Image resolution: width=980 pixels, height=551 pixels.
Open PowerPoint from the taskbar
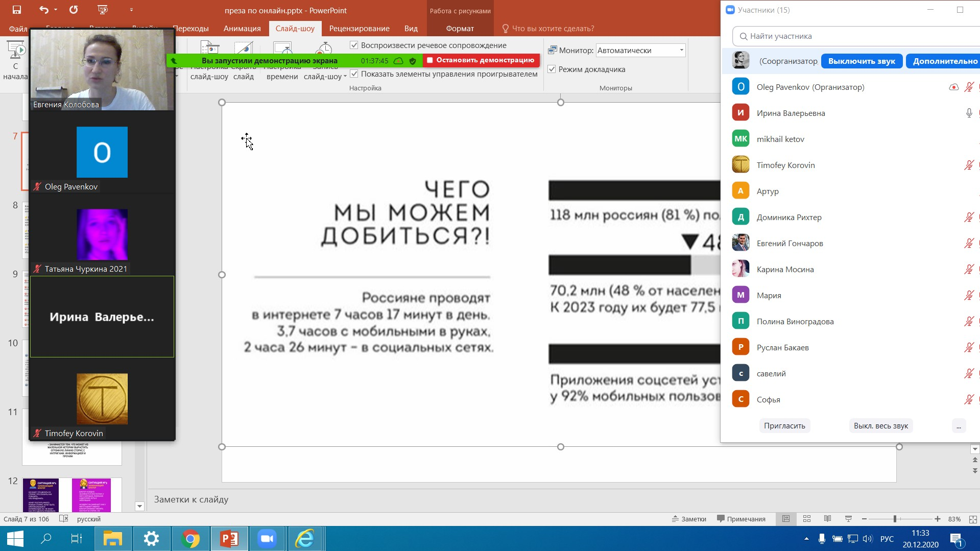[x=229, y=539]
